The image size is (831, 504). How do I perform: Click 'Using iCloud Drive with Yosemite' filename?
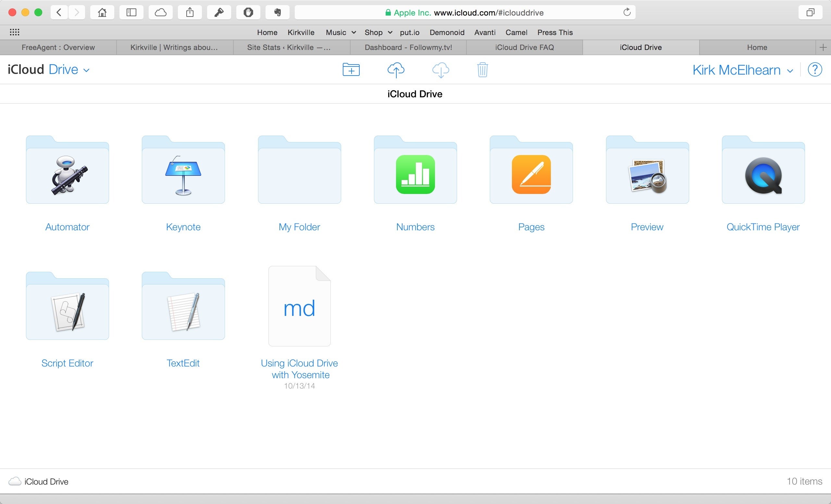(x=300, y=369)
